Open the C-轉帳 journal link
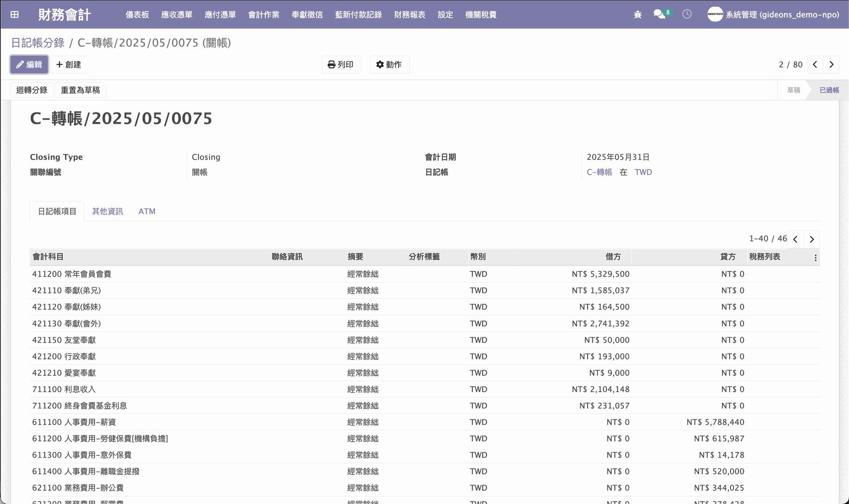 599,172
